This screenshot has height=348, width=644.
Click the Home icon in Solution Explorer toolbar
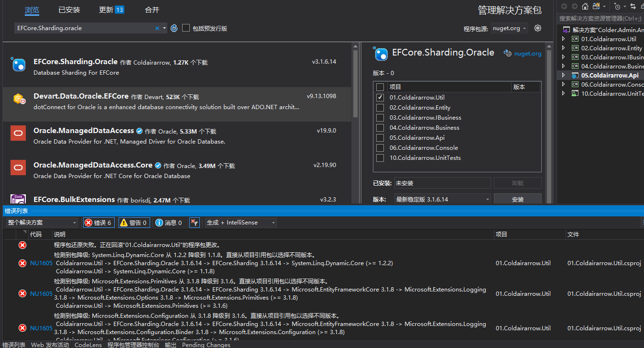point(585,7)
